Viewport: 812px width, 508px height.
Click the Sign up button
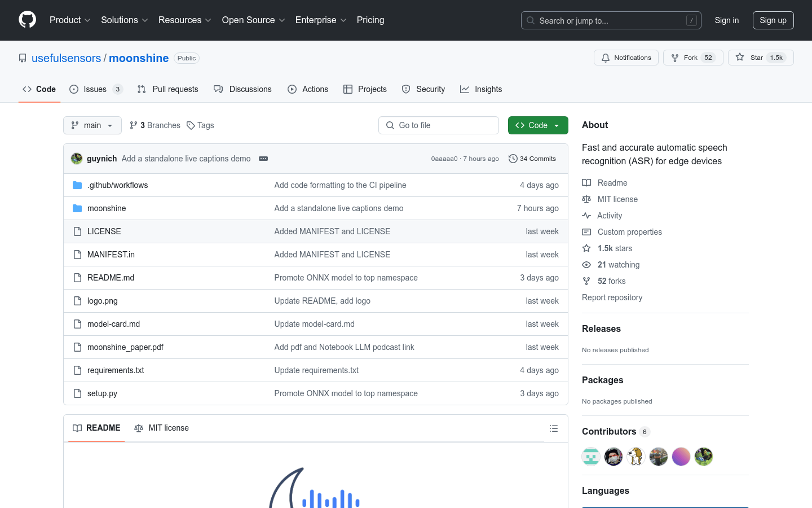773,20
